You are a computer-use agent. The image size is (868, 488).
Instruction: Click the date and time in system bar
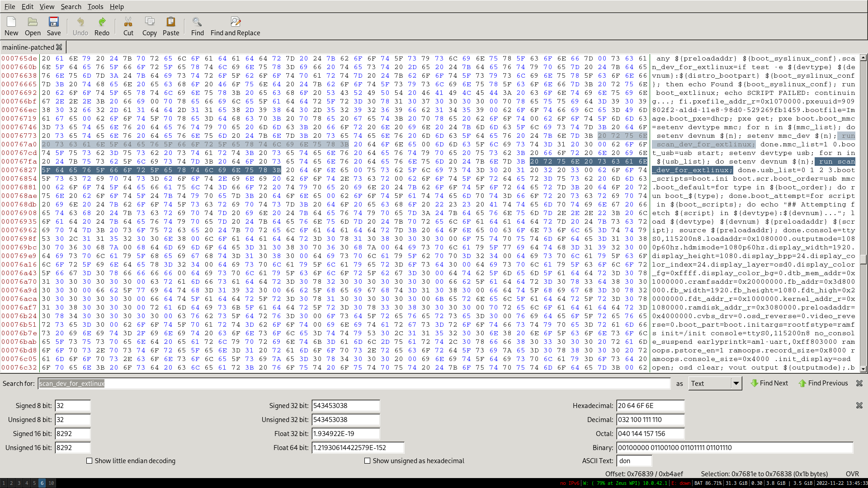841,483
